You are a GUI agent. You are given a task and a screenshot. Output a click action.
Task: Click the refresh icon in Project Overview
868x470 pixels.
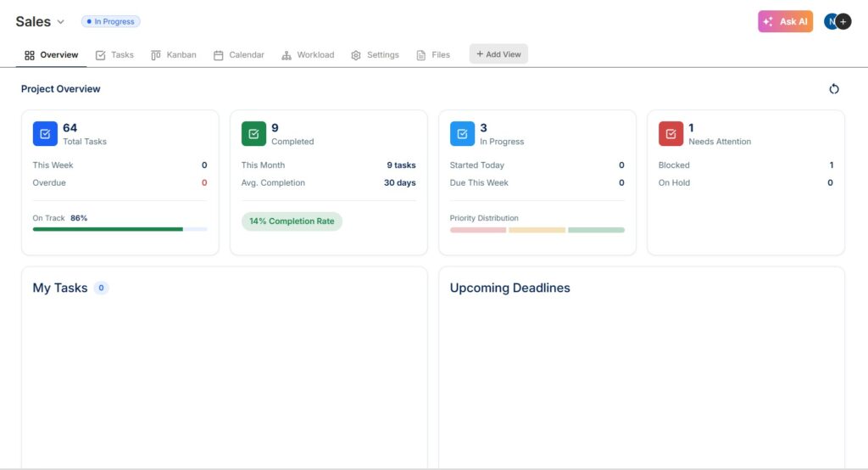click(x=833, y=89)
